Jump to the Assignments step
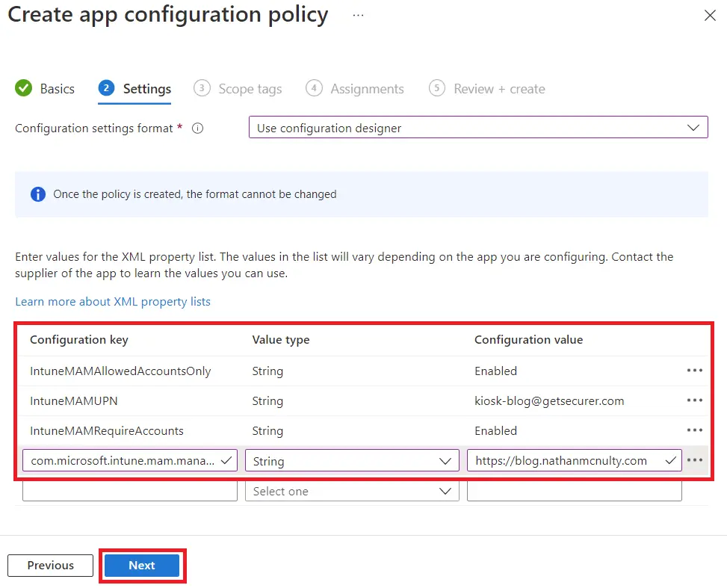727x588 pixels. [356, 89]
